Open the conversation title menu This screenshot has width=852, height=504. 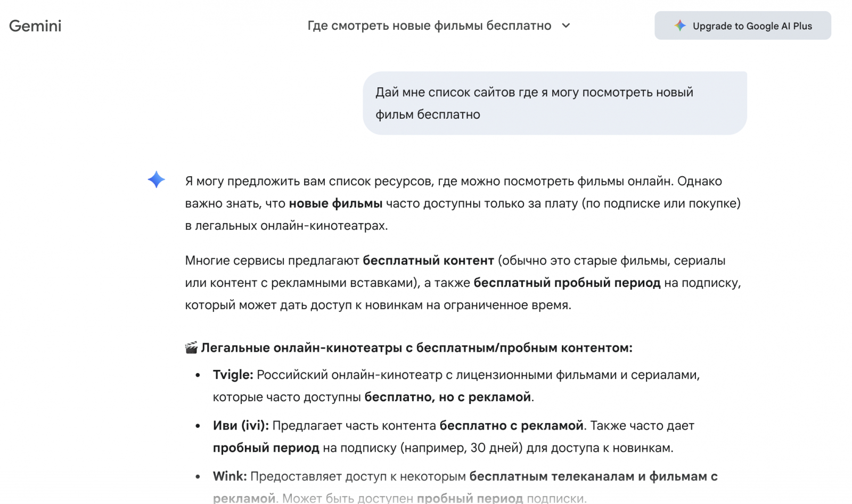click(429, 26)
